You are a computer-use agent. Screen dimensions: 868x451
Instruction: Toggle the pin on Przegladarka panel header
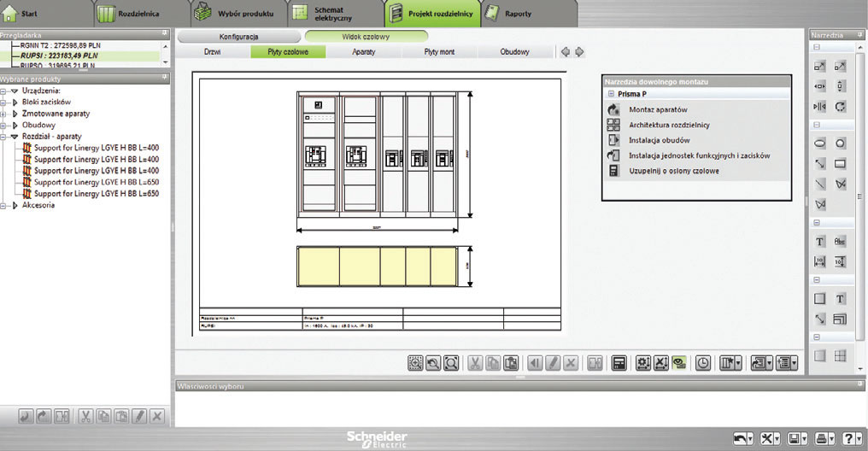coord(164,34)
